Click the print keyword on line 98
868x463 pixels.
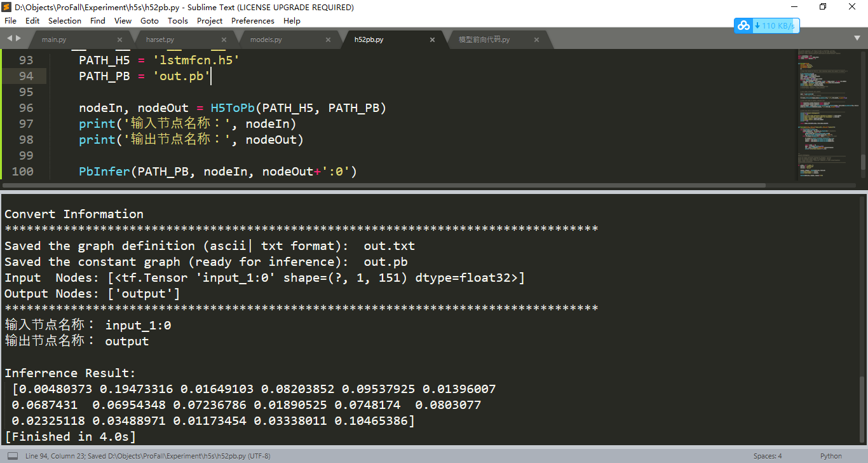pos(97,140)
